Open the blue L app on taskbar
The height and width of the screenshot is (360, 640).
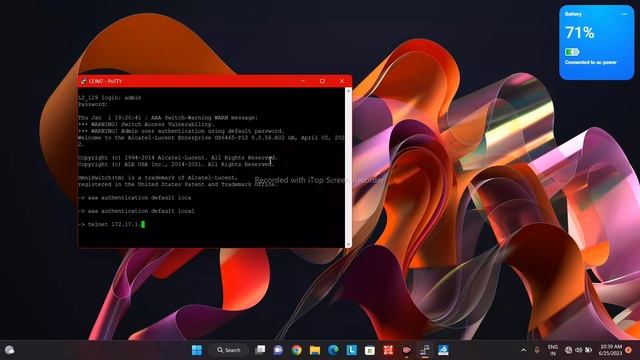pyautogui.click(x=351, y=350)
